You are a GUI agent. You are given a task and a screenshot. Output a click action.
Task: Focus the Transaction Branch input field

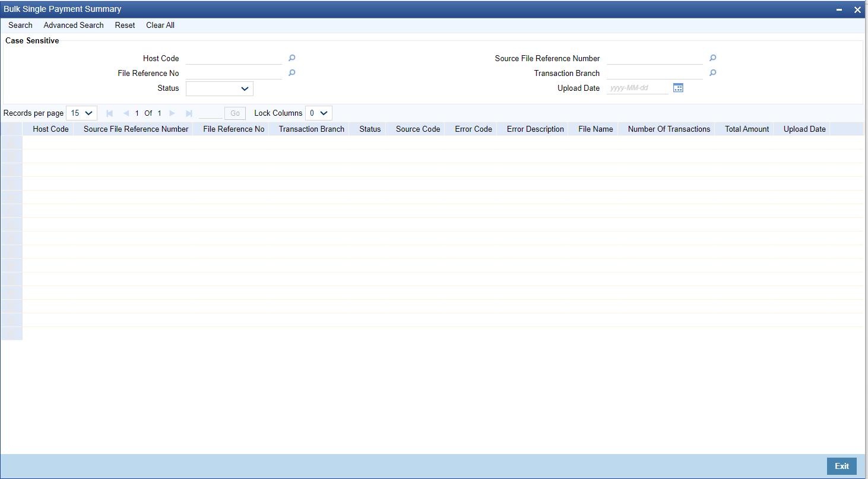pyautogui.click(x=655, y=73)
